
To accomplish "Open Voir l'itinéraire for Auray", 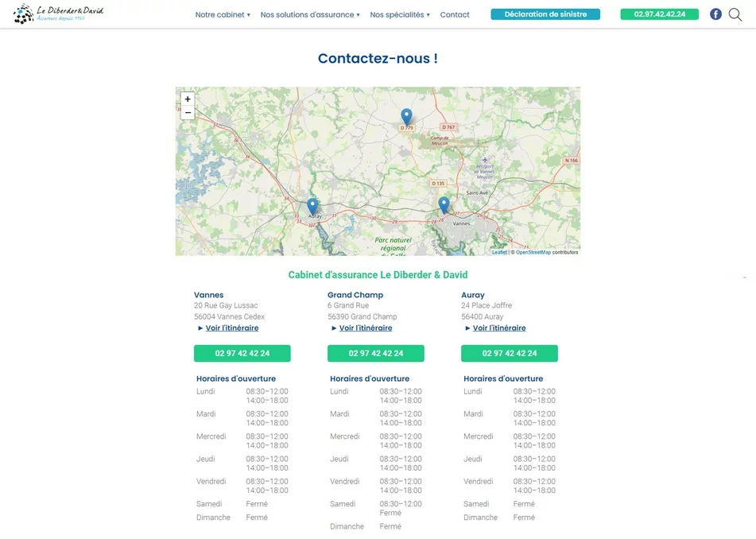I will [498, 328].
